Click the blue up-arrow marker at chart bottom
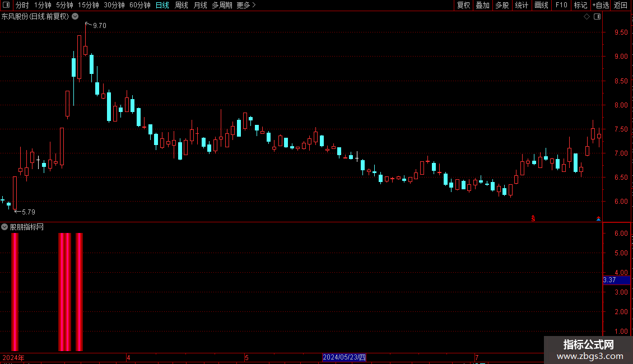 coord(599,219)
